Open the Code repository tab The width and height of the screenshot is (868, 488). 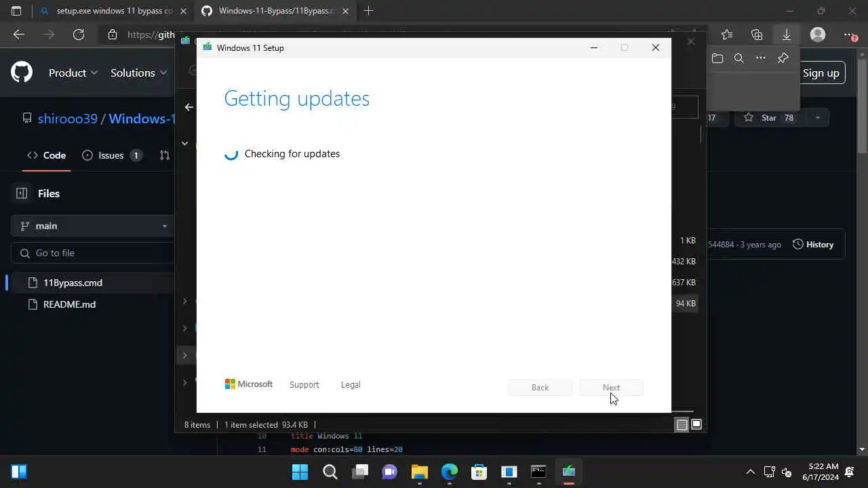47,155
